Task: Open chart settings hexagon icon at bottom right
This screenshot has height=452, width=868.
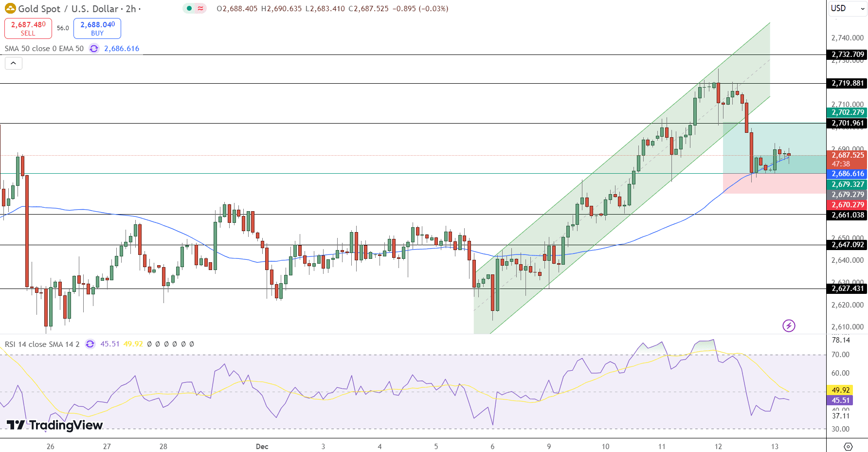Action: [x=848, y=446]
